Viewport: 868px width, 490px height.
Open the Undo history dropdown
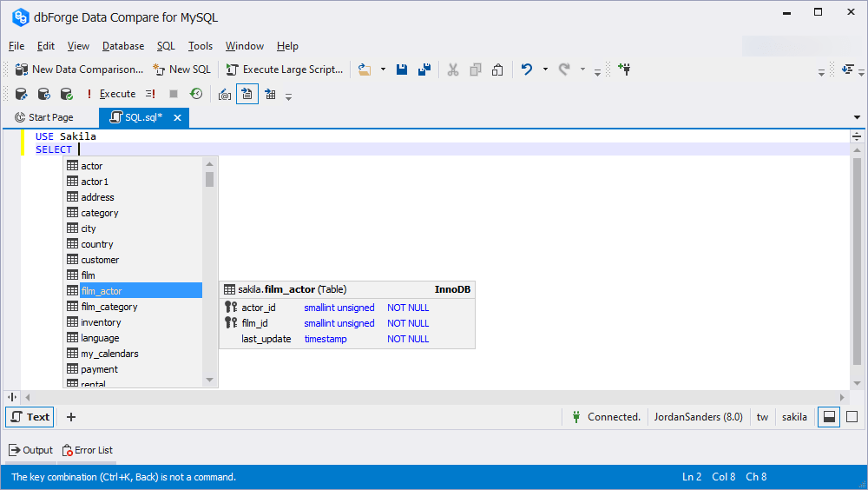click(545, 70)
